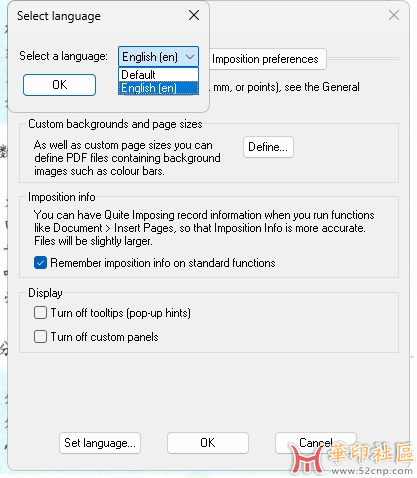
Task: Choose Default from the language list
Action: (x=158, y=75)
